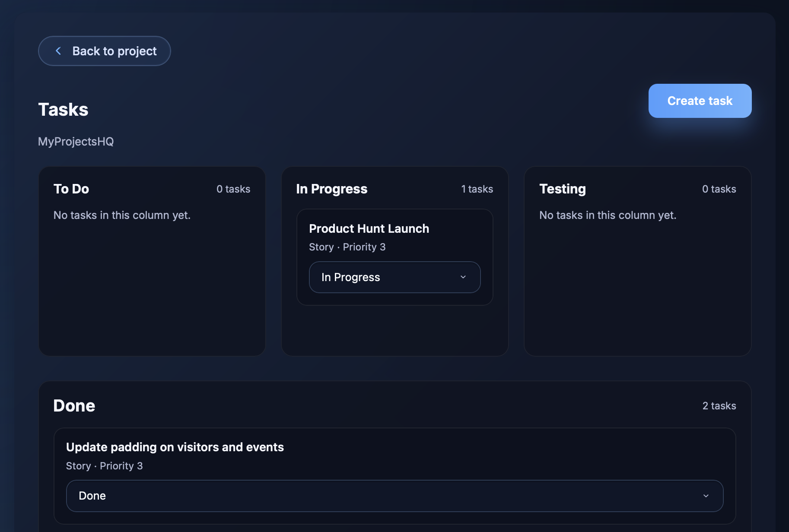The width and height of the screenshot is (789, 532).
Task: Click the To Do column header
Action: coord(71,189)
